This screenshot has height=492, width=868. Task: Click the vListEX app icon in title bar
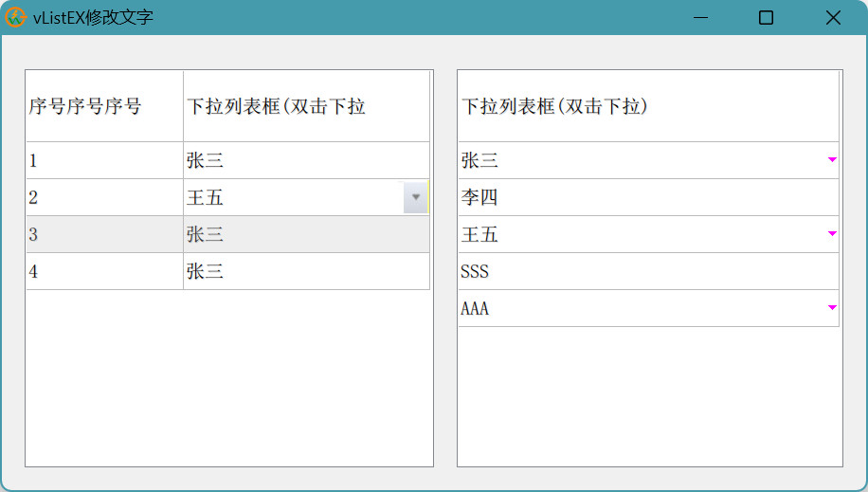click(x=16, y=18)
